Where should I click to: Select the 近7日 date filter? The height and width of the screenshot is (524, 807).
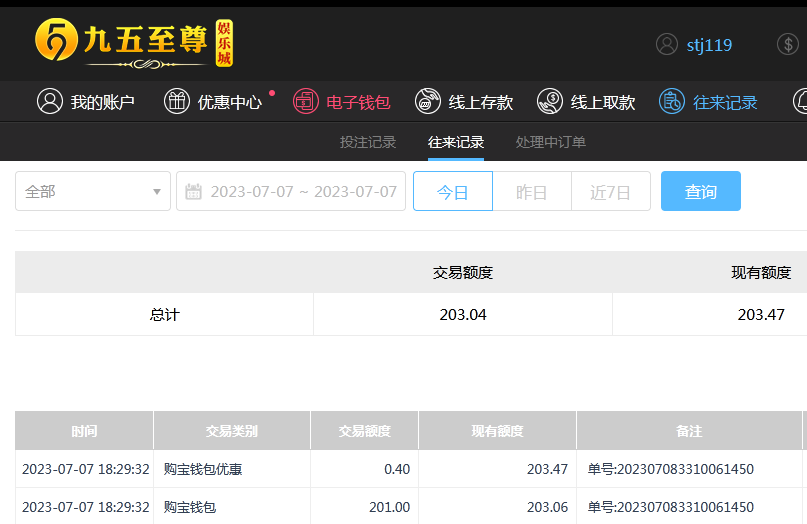(611, 191)
